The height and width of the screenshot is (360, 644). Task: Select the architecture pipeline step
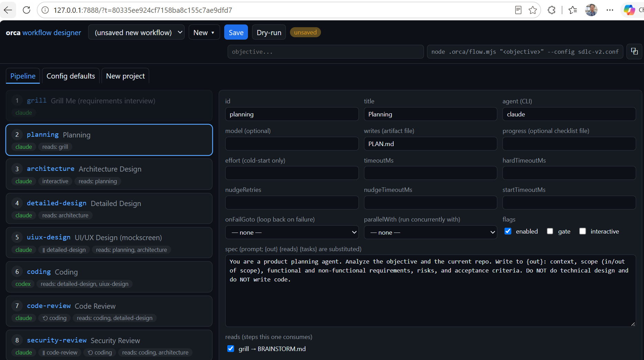tap(109, 174)
